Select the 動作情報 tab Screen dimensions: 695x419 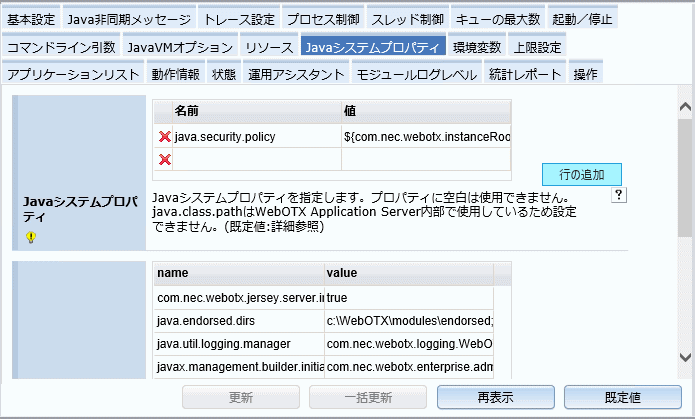tap(176, 74)
